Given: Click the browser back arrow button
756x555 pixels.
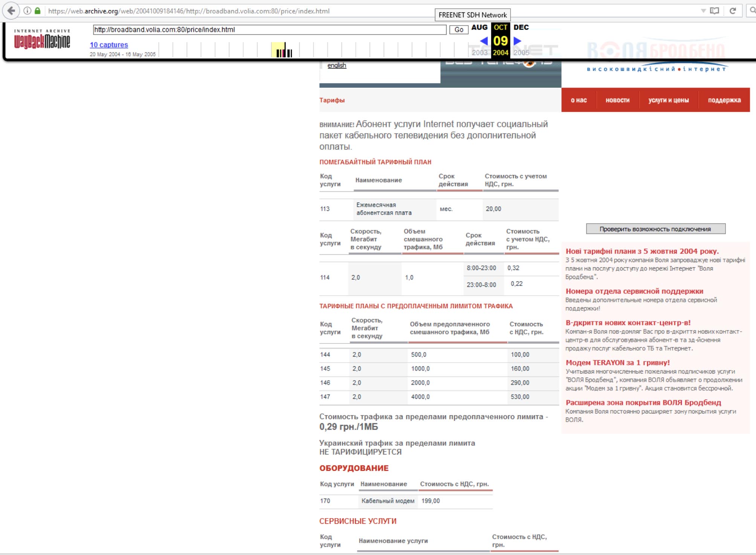Looking at the screenshot, I should [x=11, y=11].
